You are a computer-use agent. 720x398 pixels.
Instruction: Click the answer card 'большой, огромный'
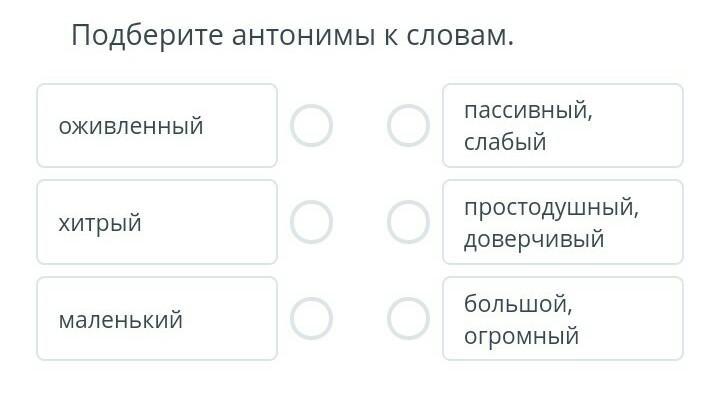(x=563, y=319)
